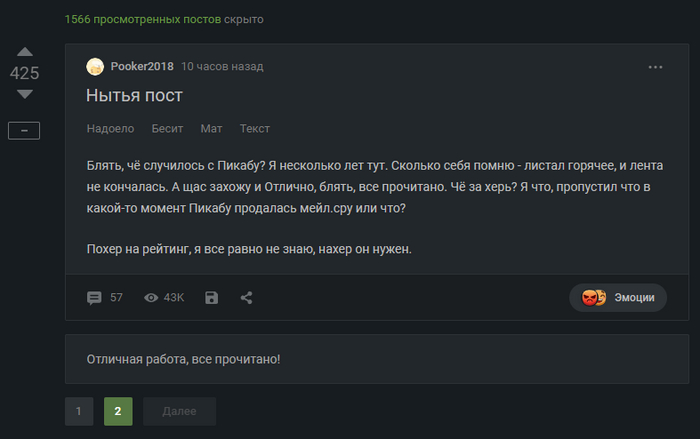Save the post with the floppy disk icon
This screenshot has width=700, height=439.
[x=211, y=297]
